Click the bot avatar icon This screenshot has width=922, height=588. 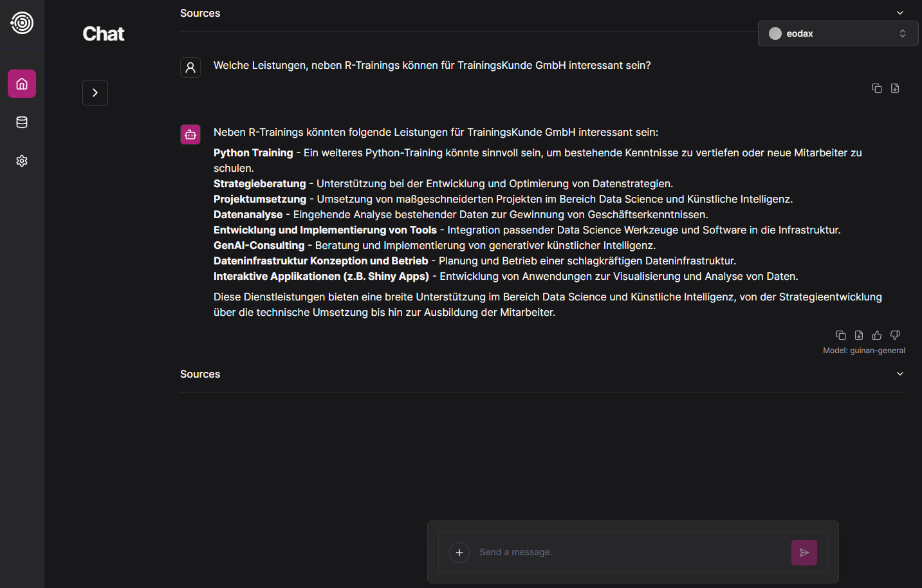[x=190, y=134]
